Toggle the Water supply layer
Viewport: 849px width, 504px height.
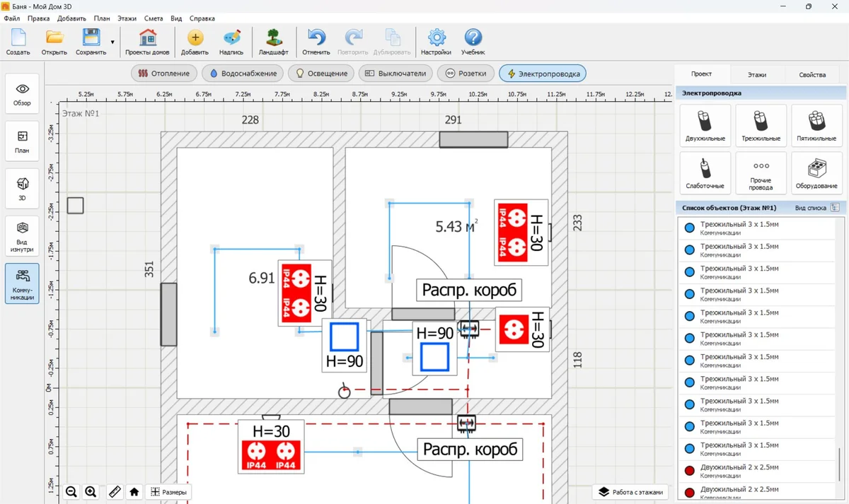[243, 74]
